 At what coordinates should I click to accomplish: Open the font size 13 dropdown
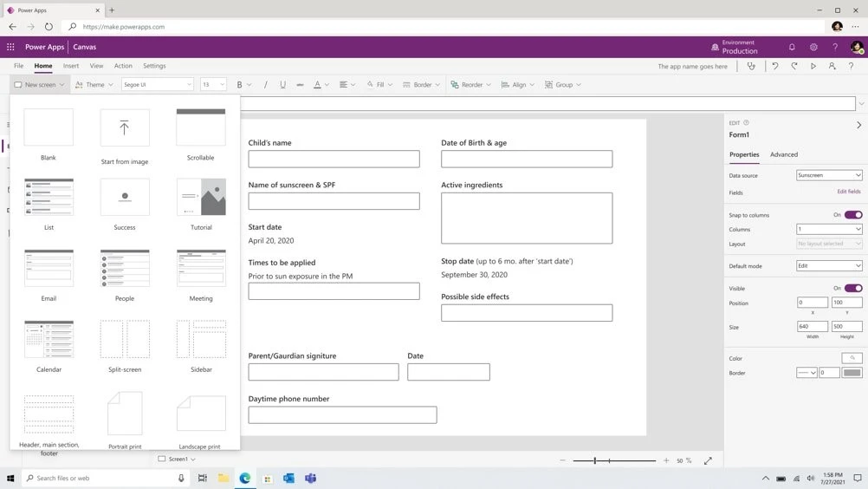tap(213, 85)
